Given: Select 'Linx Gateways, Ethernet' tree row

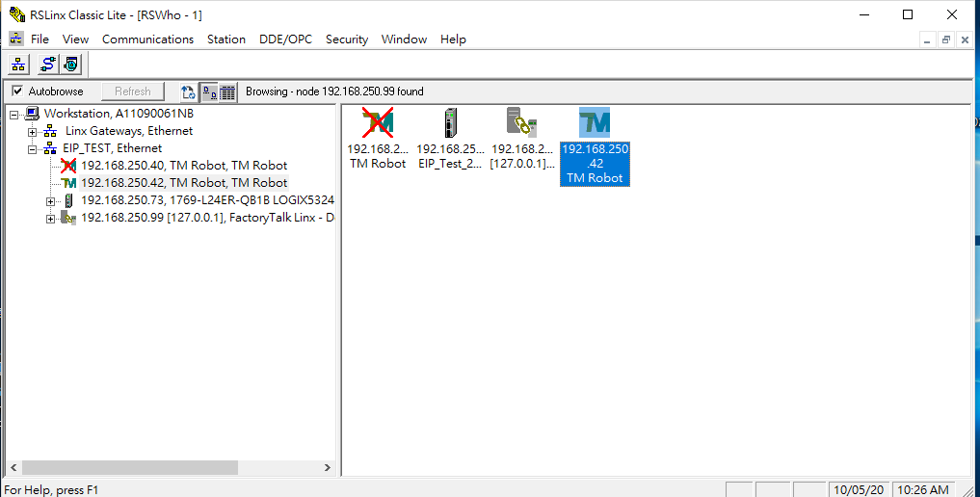Looking at the screenshot, I should click(129, 131).
